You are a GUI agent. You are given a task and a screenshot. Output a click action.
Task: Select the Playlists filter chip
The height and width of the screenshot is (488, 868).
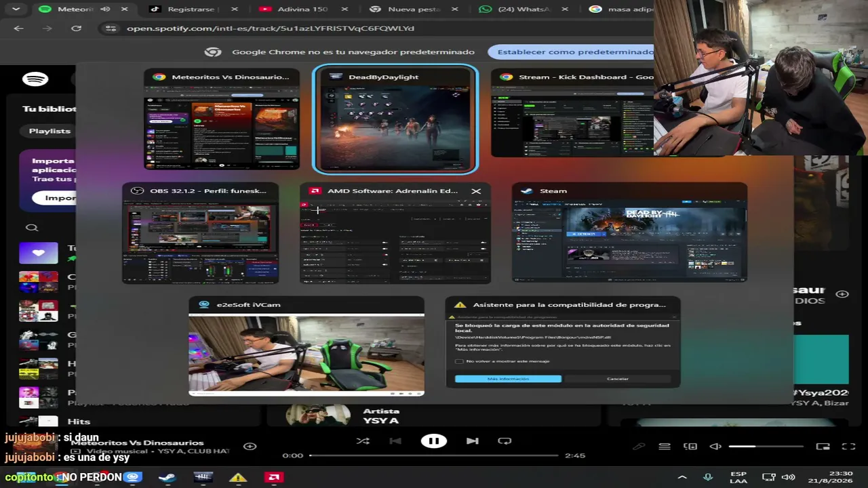[50, 131]
